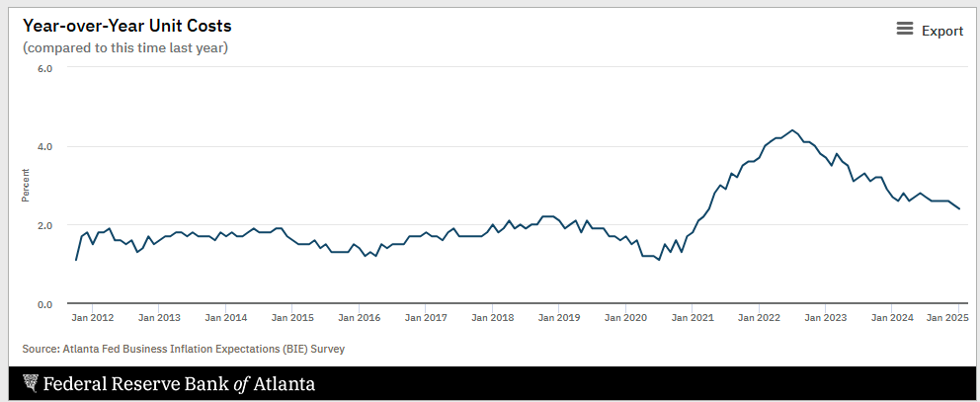This screenshot has width=980, height=402.
Task: Click the first data point of the line
Action: [x=76, y=260]
